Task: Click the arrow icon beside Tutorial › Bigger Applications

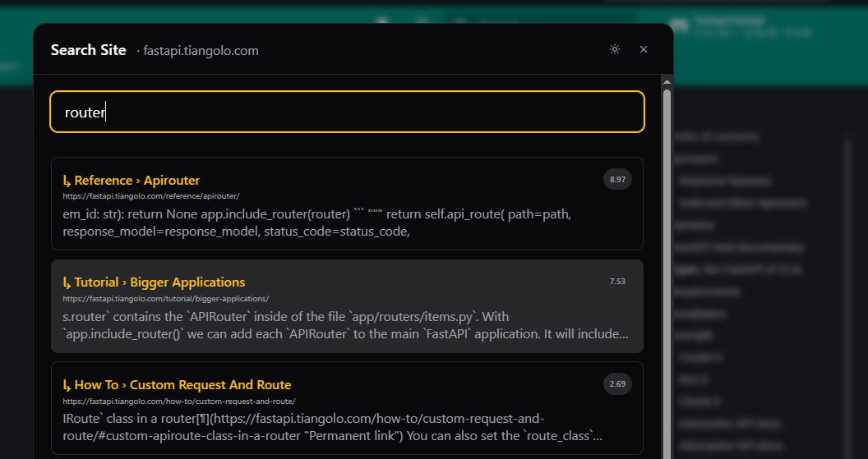Action: click(67, 282)
